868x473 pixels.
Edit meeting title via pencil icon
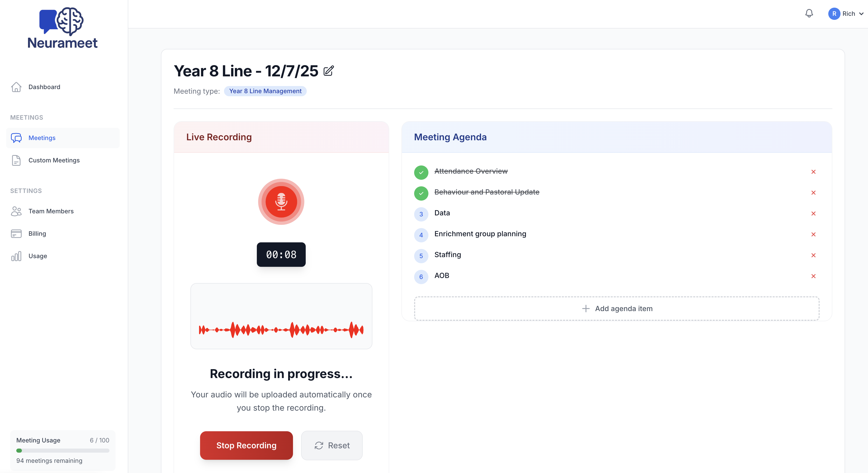pyautogui.click(x=329, y=71)
